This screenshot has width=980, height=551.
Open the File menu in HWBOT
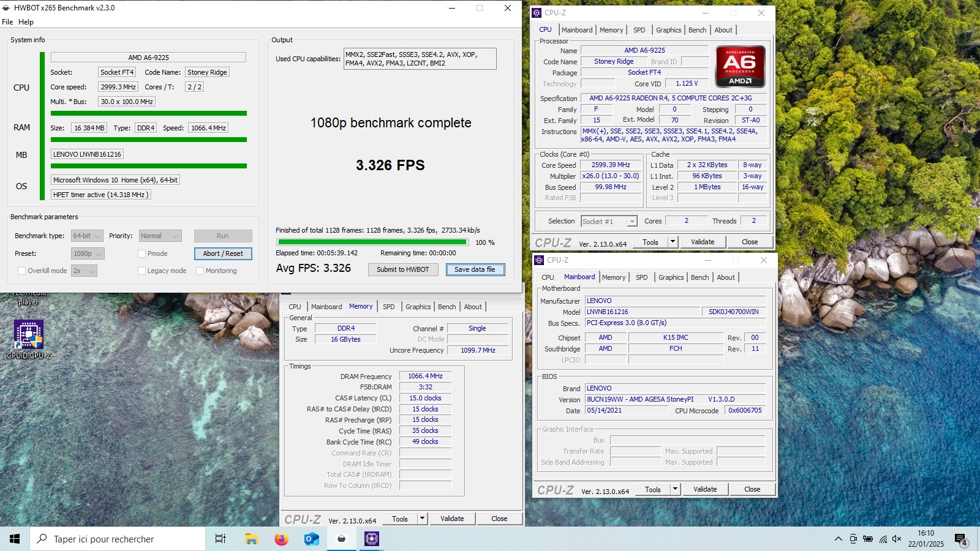(x=7, y=22)
